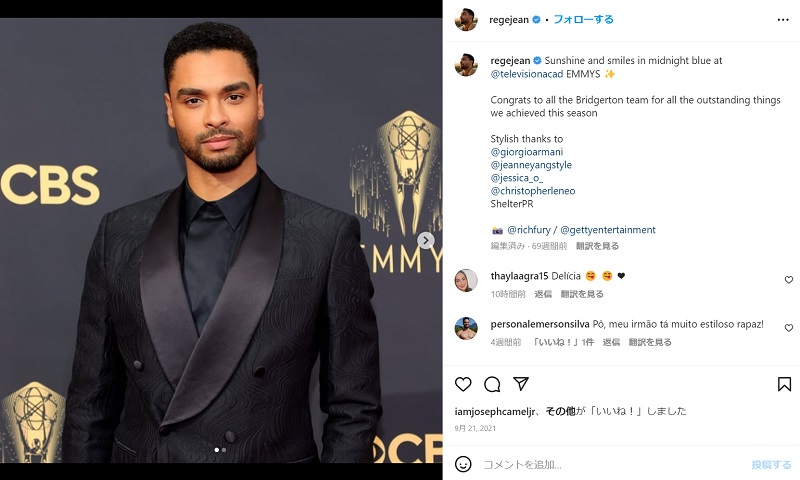This screenshot has height=480, width=800.
Task: Select the second carousel dot indicator
Action: (224, 450)
